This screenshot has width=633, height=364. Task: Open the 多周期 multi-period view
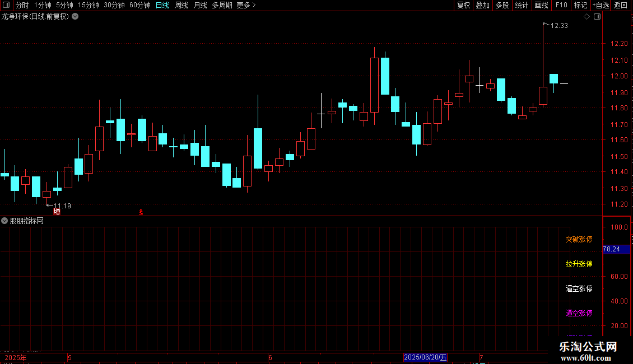[x=222, y=5]
